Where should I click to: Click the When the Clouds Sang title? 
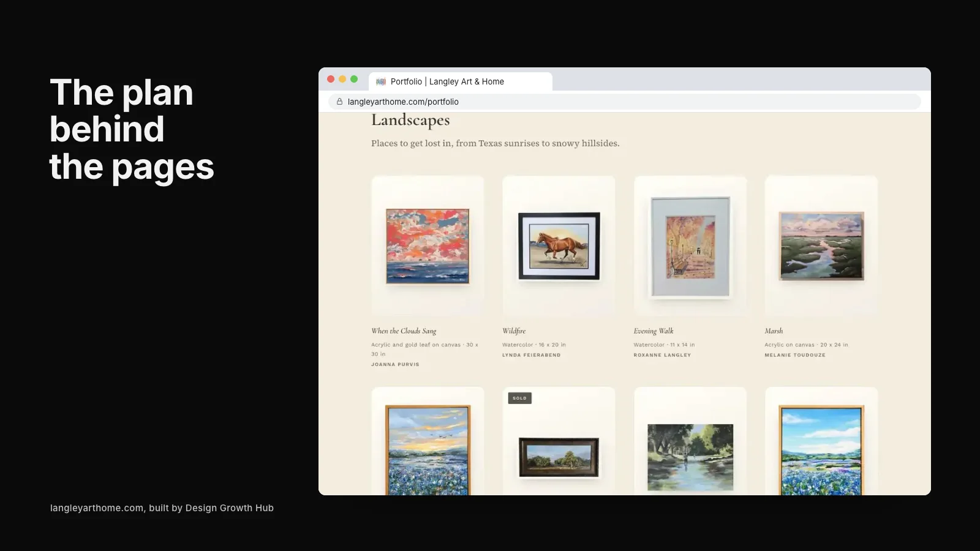[404, 331]
